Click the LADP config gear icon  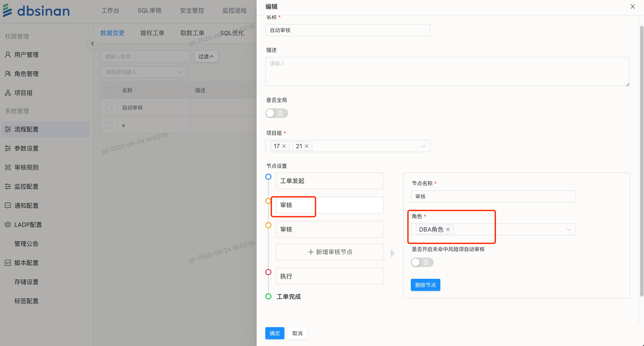coord(8,224)
